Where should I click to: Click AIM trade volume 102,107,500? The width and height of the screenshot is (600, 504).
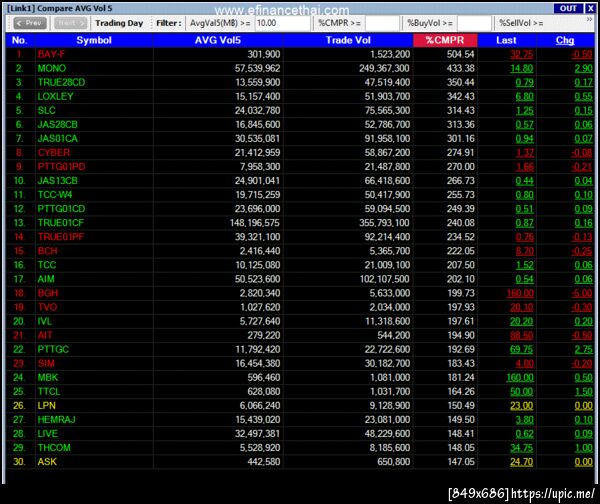pyautogui.click(x=384, y=279)
